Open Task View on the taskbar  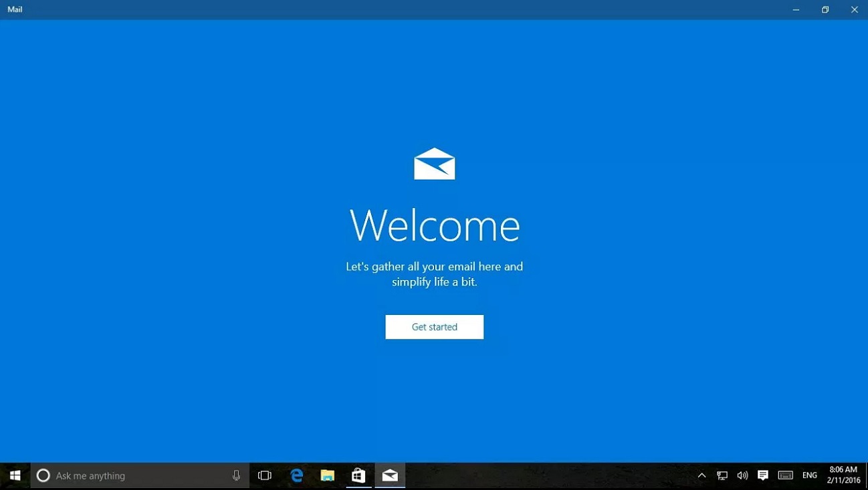click(x=265, y=476)
